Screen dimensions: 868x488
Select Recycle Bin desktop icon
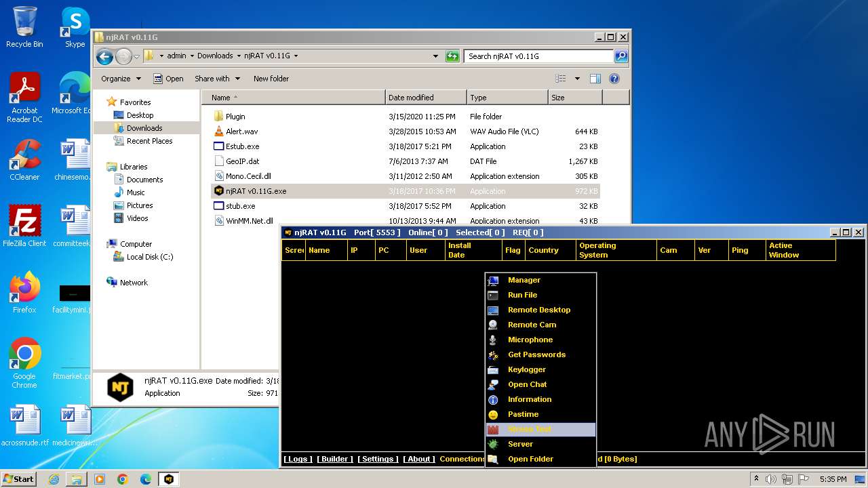click(x=24, y=27)
